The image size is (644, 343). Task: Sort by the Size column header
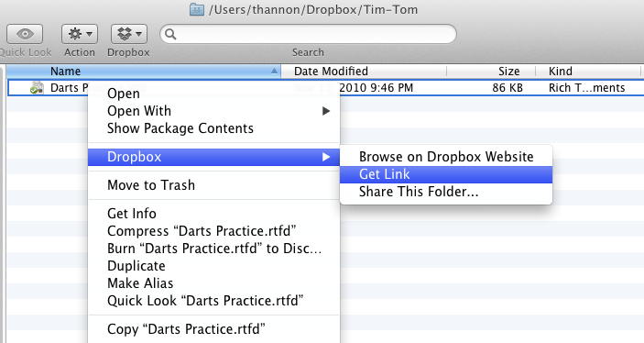(491, 72)
